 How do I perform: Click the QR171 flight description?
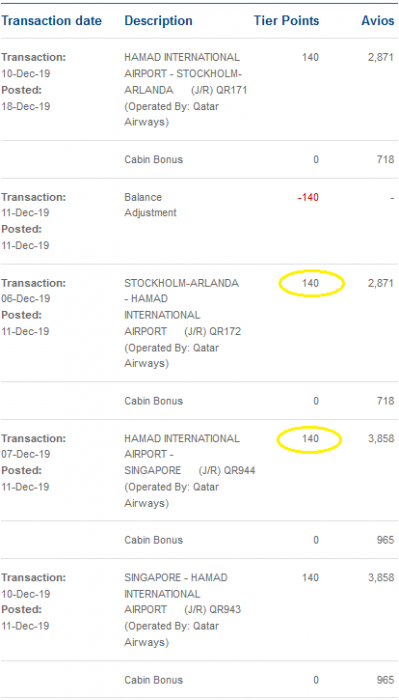click(x=185, y=90)
